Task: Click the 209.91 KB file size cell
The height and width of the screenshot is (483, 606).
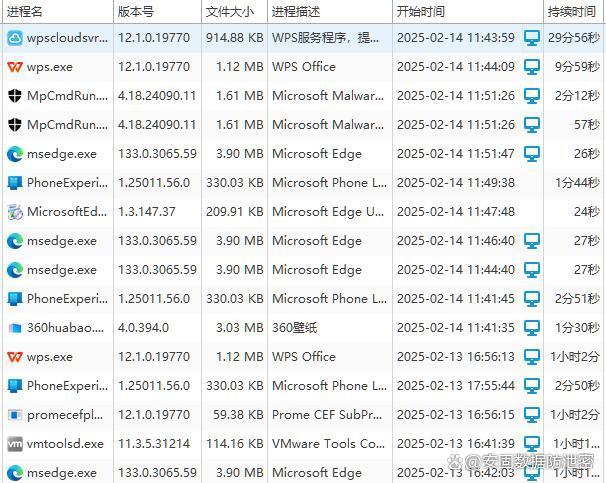Action: point(235,212)
